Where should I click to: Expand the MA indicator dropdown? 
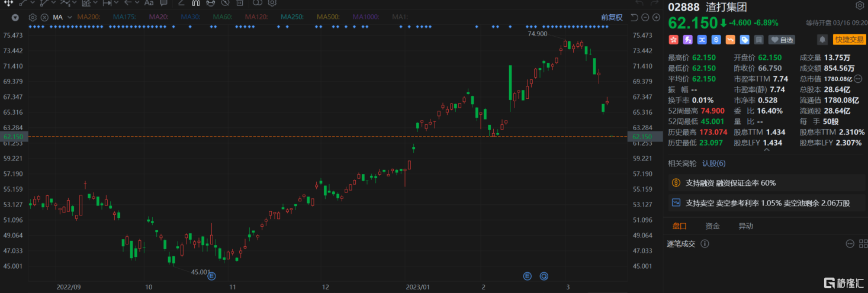[x=69, y=17]
